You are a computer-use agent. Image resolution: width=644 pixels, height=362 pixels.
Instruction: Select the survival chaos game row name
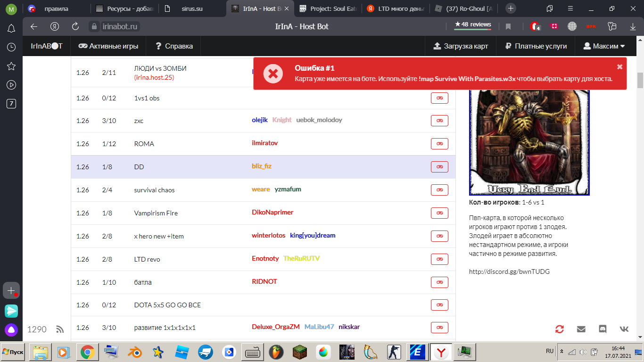click(x=154, y=190)
